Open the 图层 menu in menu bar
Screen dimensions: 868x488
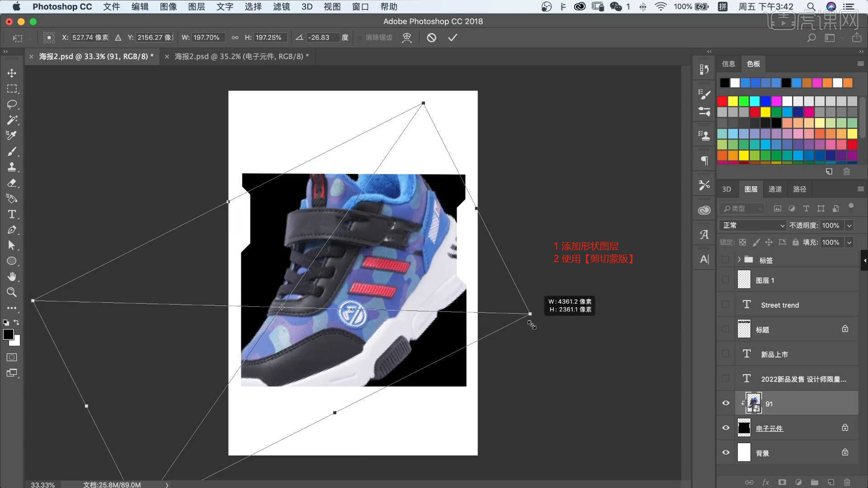pyautogui.click(x=196, y=7)
